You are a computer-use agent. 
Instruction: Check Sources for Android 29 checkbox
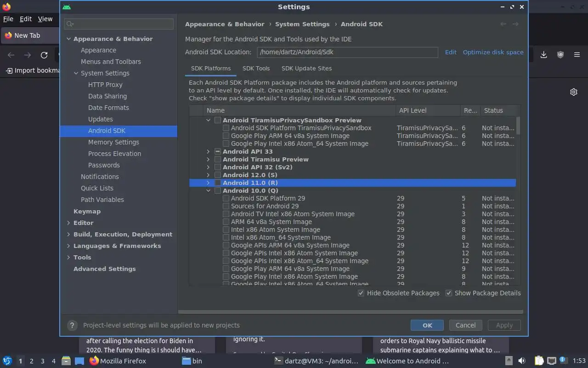(x=226, y=207)
